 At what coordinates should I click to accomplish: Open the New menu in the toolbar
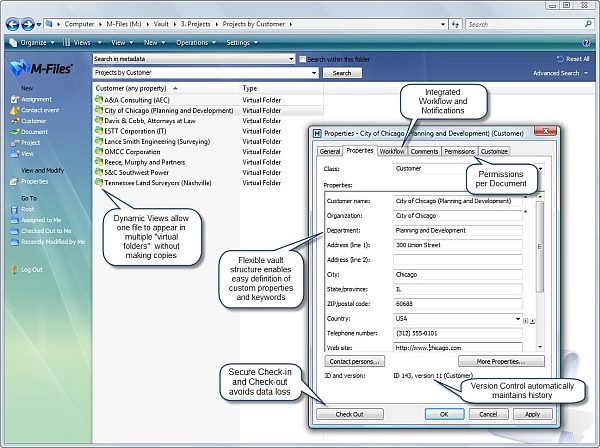click(154, 42)
